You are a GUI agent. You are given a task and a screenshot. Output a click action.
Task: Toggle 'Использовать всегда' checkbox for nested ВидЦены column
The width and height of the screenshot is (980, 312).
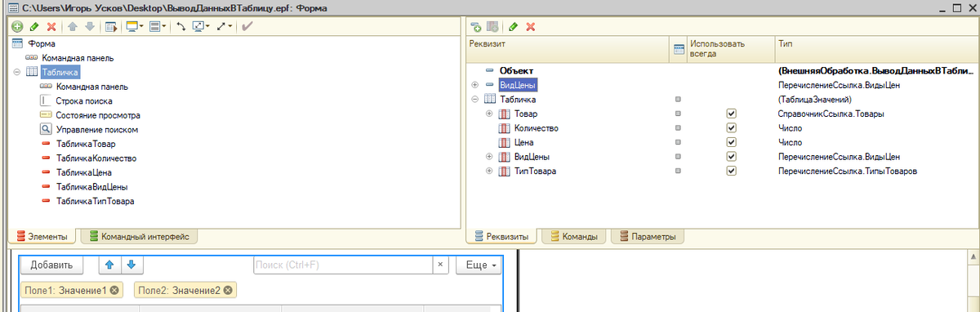pos(731,157)
